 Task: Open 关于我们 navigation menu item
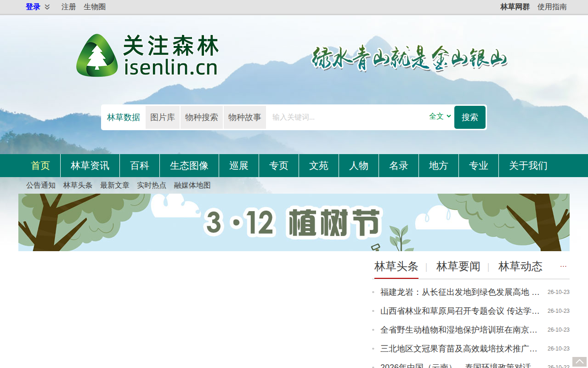[x=528, y=166]
